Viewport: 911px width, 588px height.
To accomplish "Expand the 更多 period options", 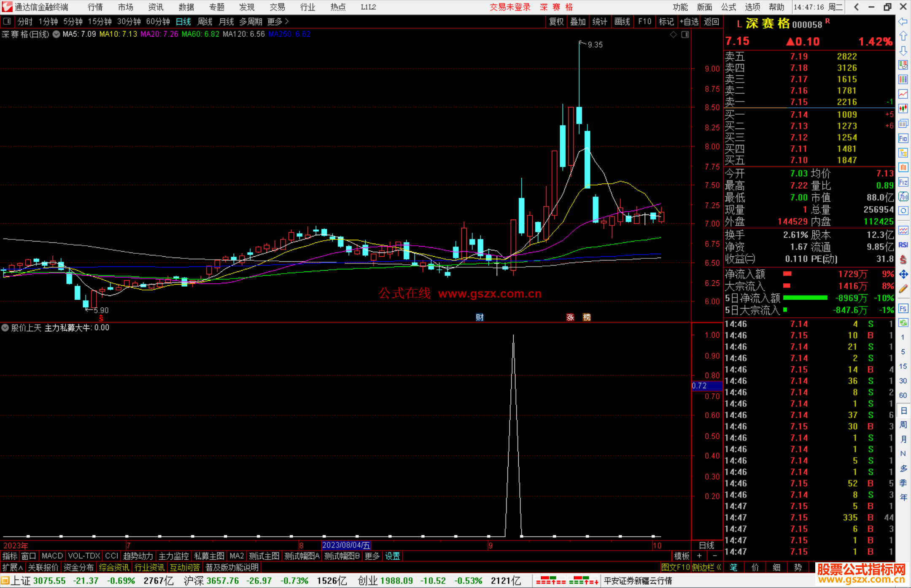I will coord(278,21).
